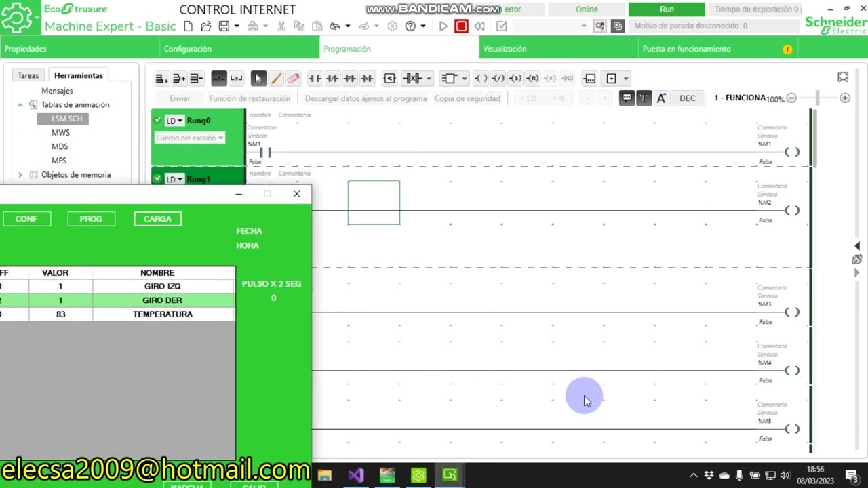This screenshot has height=488, width=868.
Task: Click the Copia de seguridad button
Action: [x=467, y=98]
